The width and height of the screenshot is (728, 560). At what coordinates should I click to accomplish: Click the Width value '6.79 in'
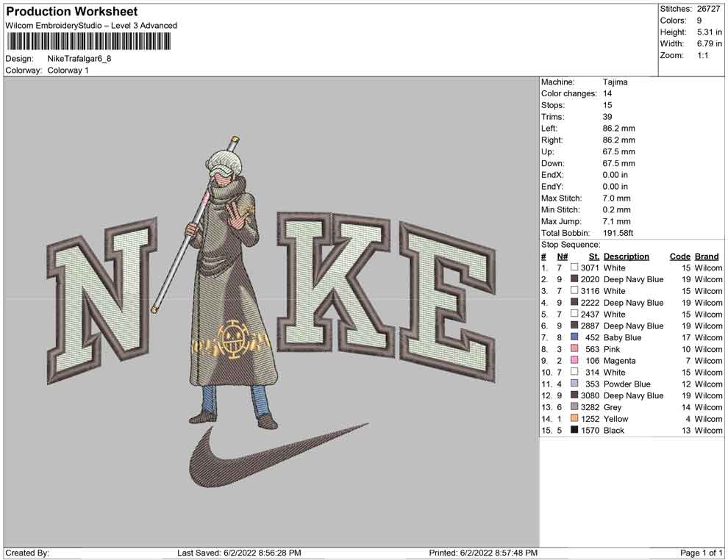(710, 43)
